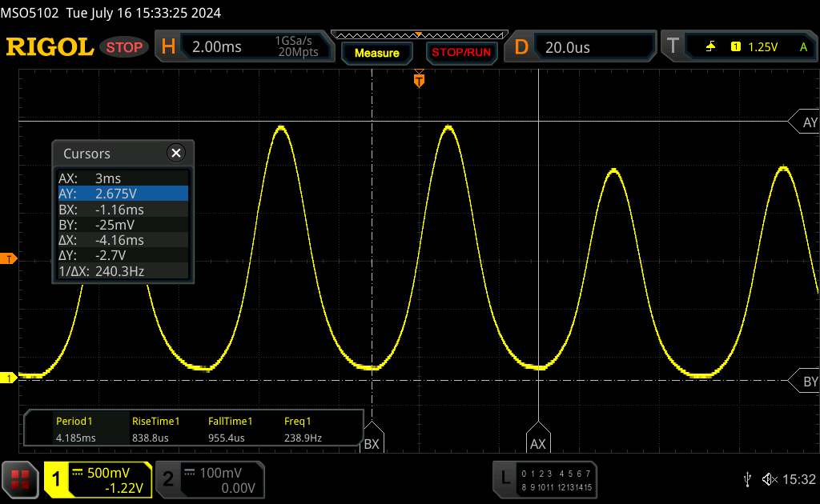This screenshot has height=504, width=820.
Task: Click the trigger level T marker on left edge
Action: point(8,258)
